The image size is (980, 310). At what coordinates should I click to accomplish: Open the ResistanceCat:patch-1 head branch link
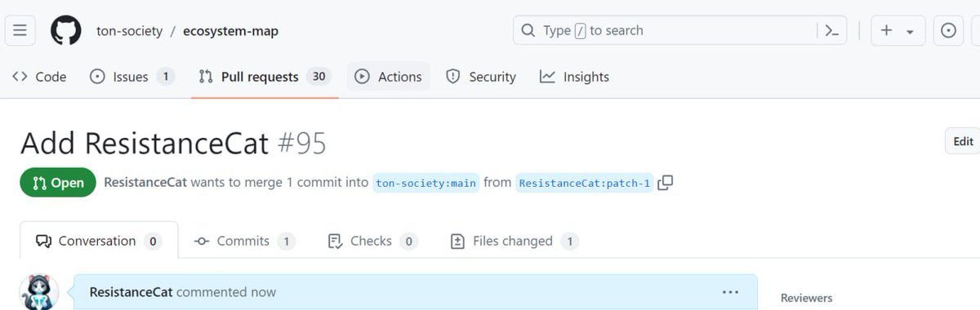[x=585, y=183]
